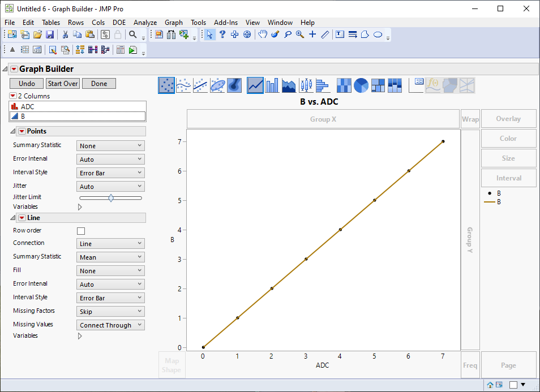Switch to the Pie chart element

coord(361,85)
